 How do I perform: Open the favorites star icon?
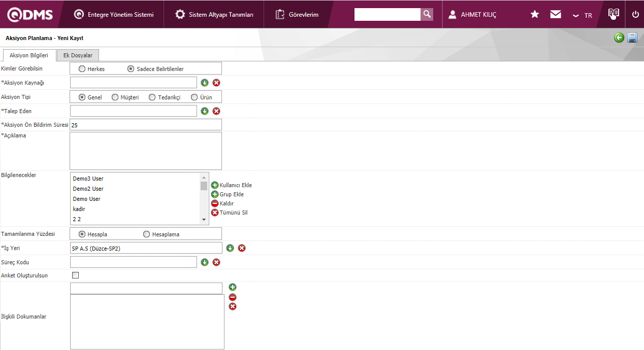pyautogui.click(x=535, y=14)
